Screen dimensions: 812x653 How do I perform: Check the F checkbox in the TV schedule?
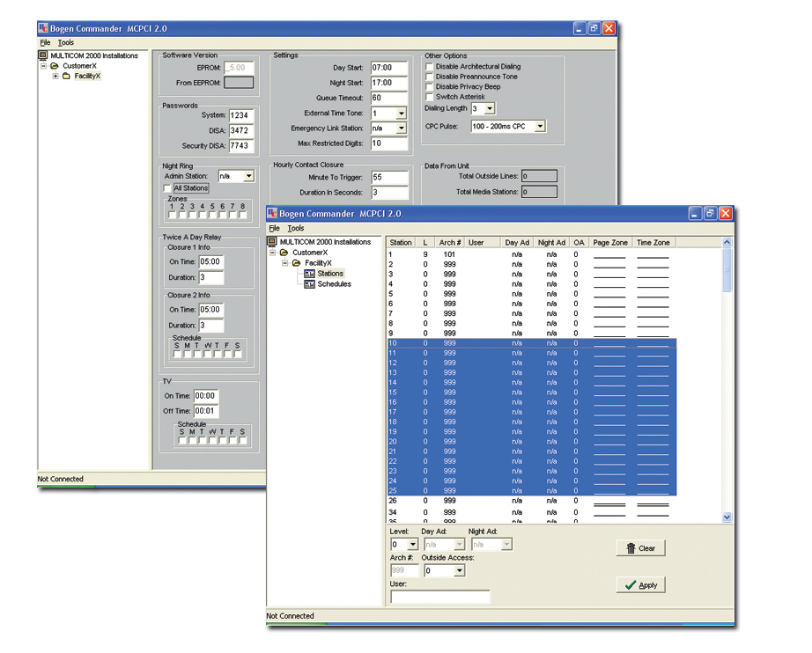(x=233, y=440)
